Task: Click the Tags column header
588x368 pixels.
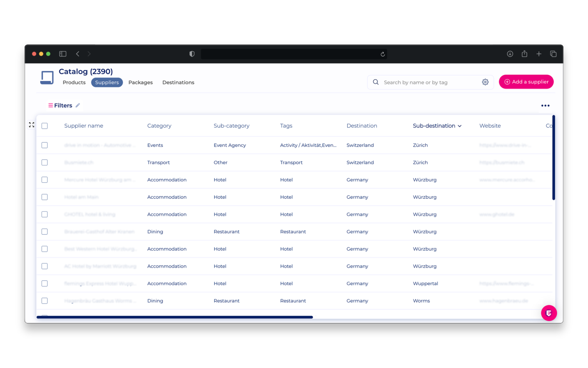Action: point(286,126)
